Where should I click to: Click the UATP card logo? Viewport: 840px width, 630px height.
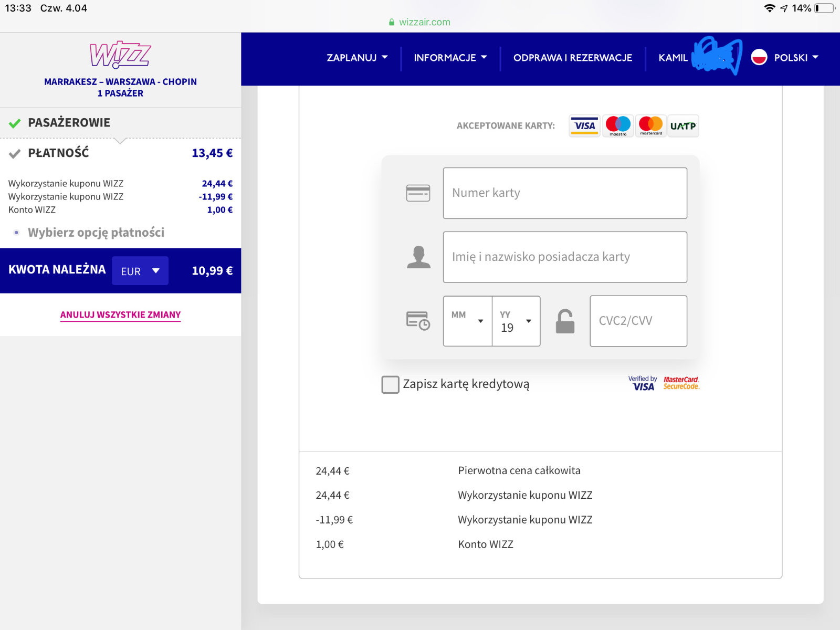[x=683, y=126]
